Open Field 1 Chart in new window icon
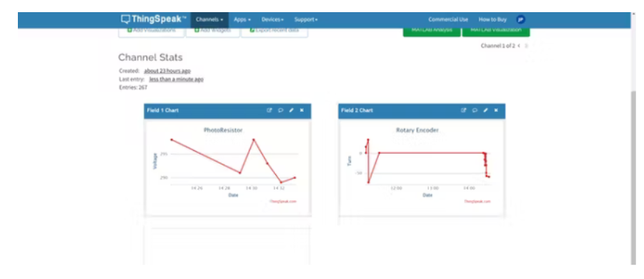Screen dimensions: 644x279 tap(269, 110)
